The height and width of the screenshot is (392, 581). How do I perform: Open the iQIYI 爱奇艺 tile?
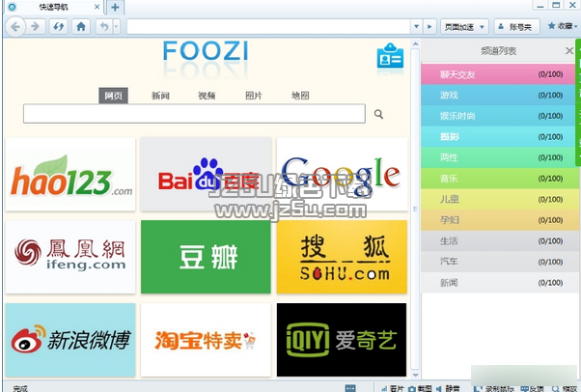coord(342,340)
